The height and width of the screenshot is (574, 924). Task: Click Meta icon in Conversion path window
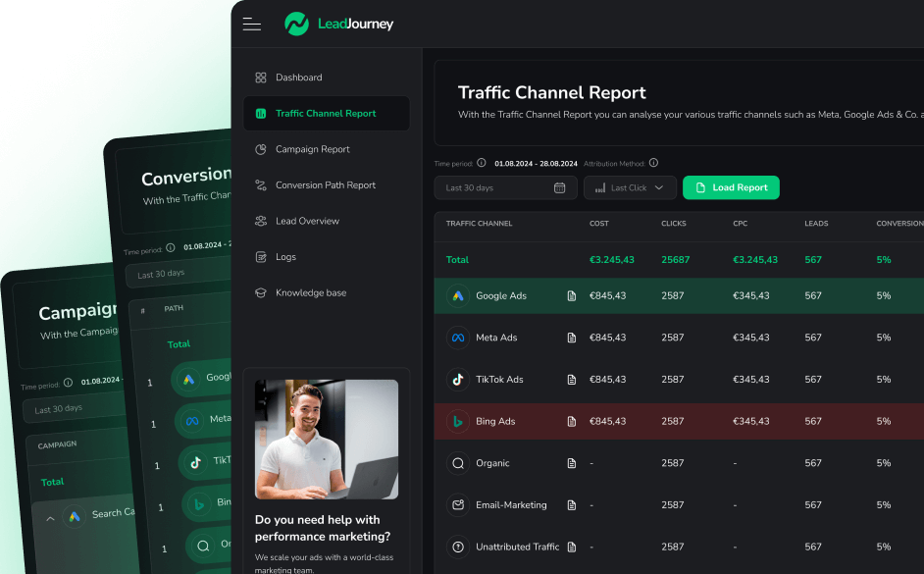click(192, 421)
